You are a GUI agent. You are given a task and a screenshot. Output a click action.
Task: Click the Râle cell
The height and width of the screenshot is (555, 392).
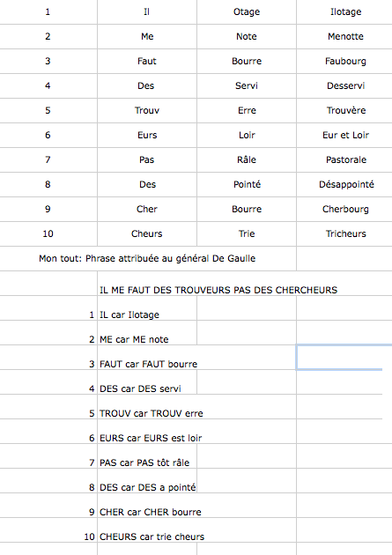(x=247, y=160)
